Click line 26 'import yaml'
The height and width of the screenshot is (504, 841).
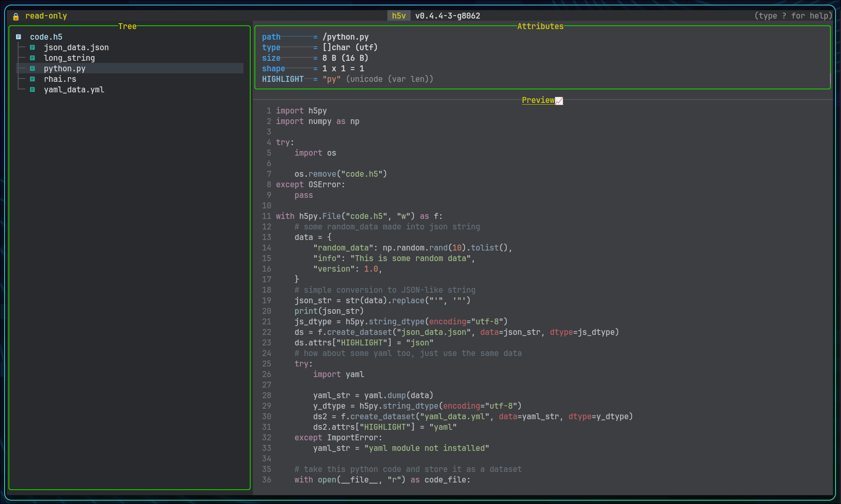click(338, 374)
